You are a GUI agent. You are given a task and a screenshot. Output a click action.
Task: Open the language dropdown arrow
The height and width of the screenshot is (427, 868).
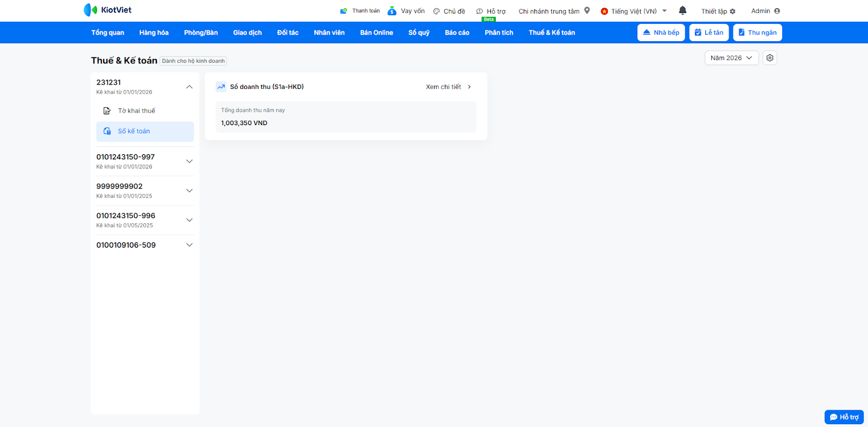click(x=665, y=11)
